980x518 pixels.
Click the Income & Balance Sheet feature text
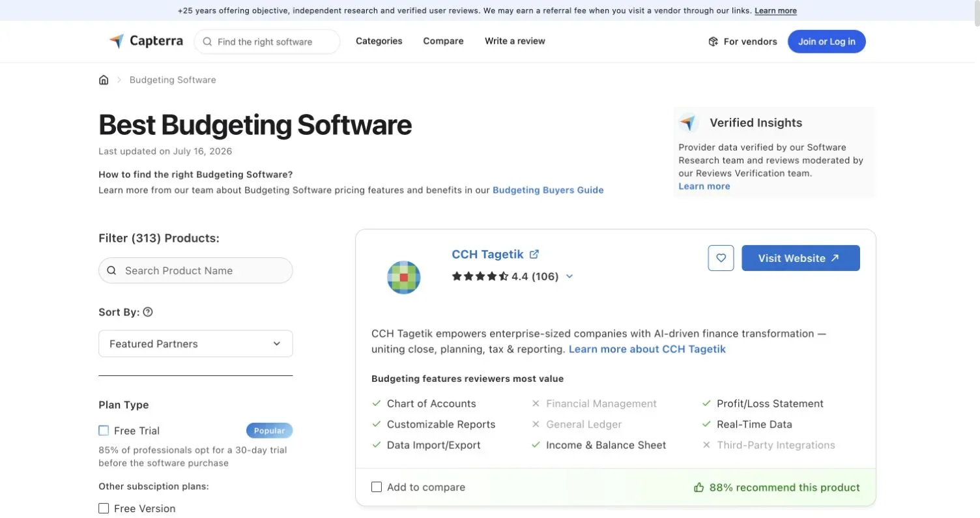click(606, 445)
